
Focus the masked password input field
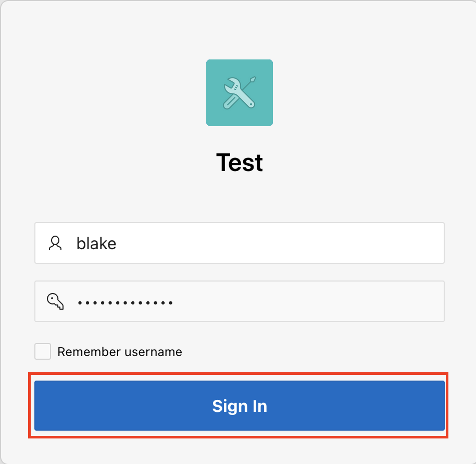pyautogui.click(x=260, y=301)
